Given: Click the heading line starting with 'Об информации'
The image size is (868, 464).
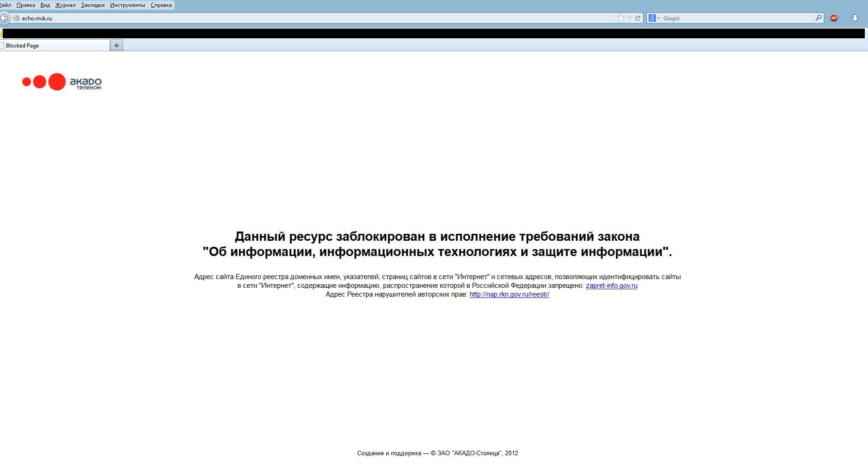Looking at the screenshot, I should tap(437, 252).
